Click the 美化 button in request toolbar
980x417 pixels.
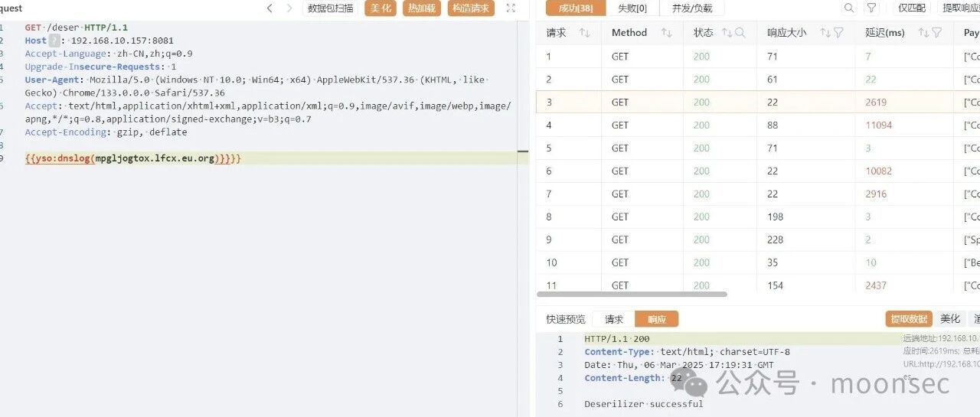point(381,8)
